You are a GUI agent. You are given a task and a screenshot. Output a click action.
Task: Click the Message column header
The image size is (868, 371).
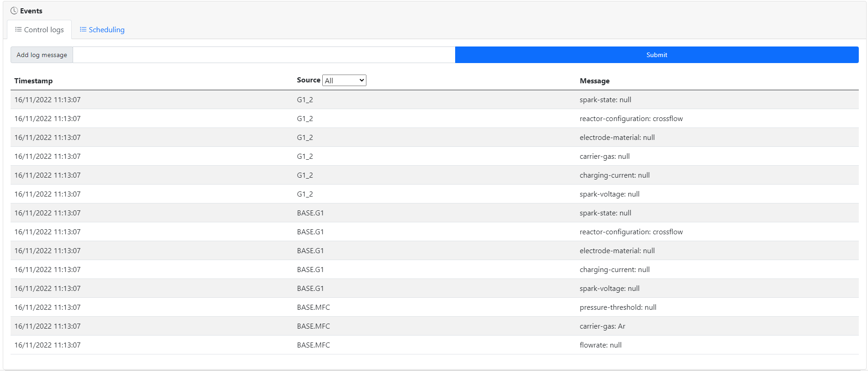pyautogui.click(x=594, y=81)
